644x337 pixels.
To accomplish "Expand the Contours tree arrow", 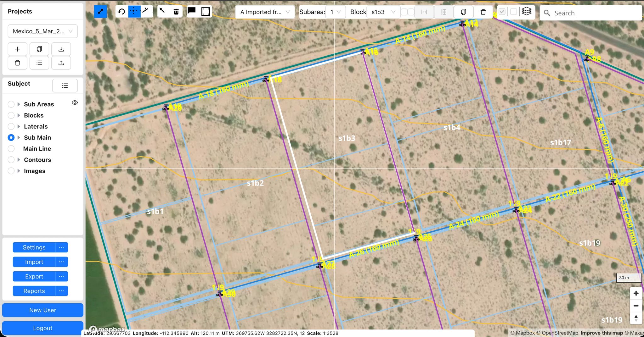I will pyautogui.click(x=19, y=160).
